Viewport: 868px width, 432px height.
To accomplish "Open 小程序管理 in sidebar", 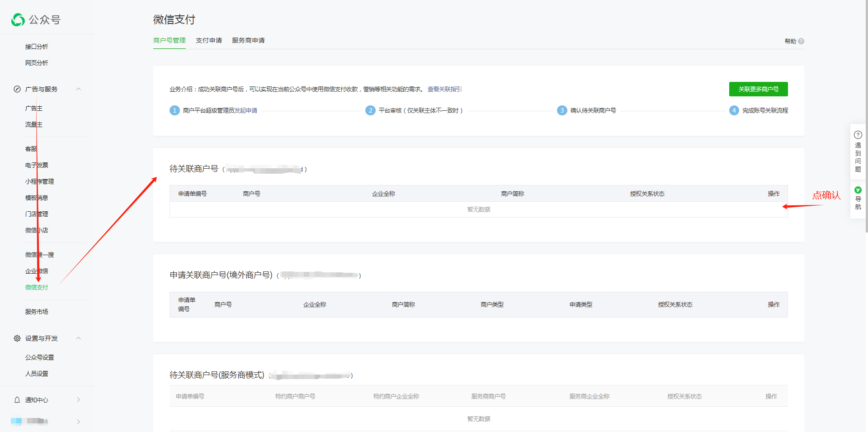I will click(39, 181).
